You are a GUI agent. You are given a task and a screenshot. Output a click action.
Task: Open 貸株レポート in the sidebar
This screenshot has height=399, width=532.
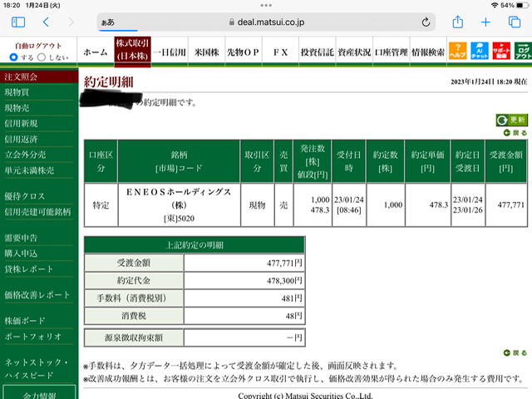click(29, 269)
